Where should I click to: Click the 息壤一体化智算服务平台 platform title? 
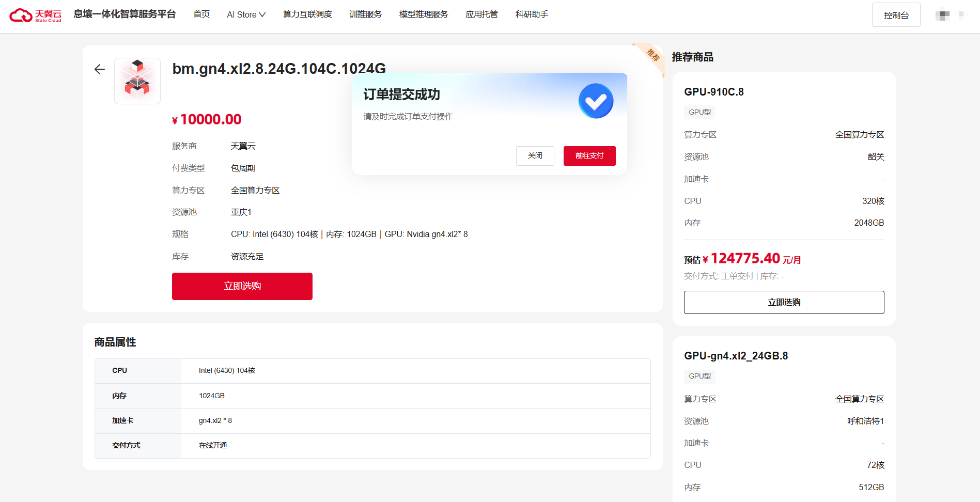coord(125,14)
